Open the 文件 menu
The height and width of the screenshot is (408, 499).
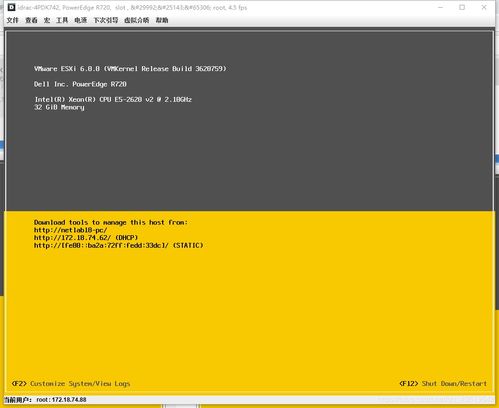click(13, 20)
